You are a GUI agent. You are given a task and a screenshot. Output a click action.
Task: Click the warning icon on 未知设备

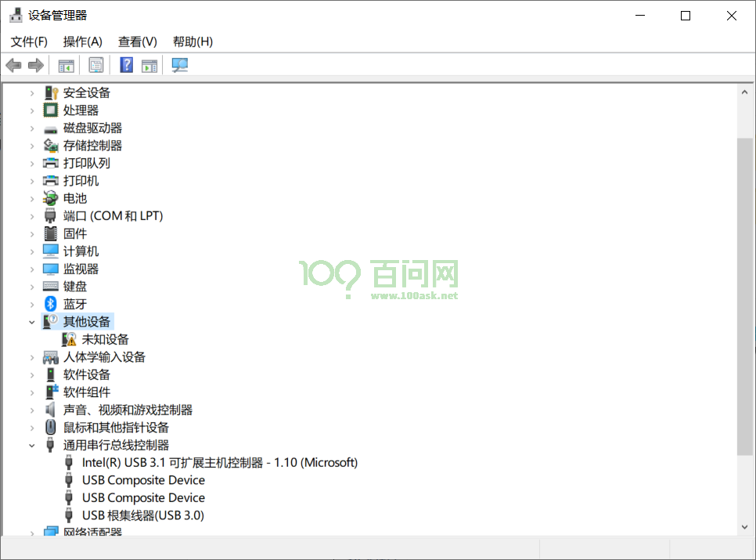coord(70,338)
